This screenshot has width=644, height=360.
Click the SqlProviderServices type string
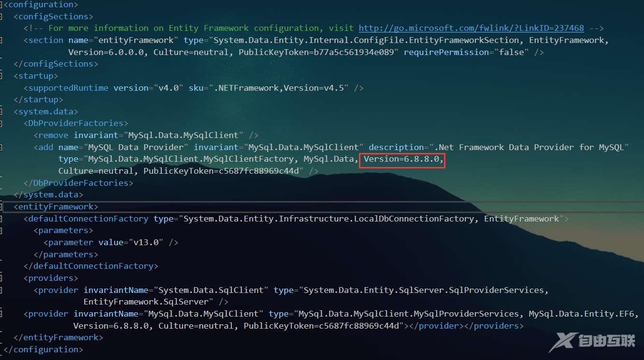423,290
